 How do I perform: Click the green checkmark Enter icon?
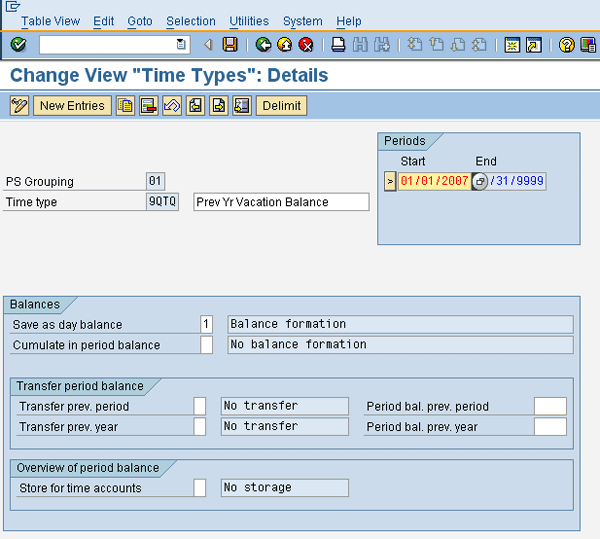(18, 45)
